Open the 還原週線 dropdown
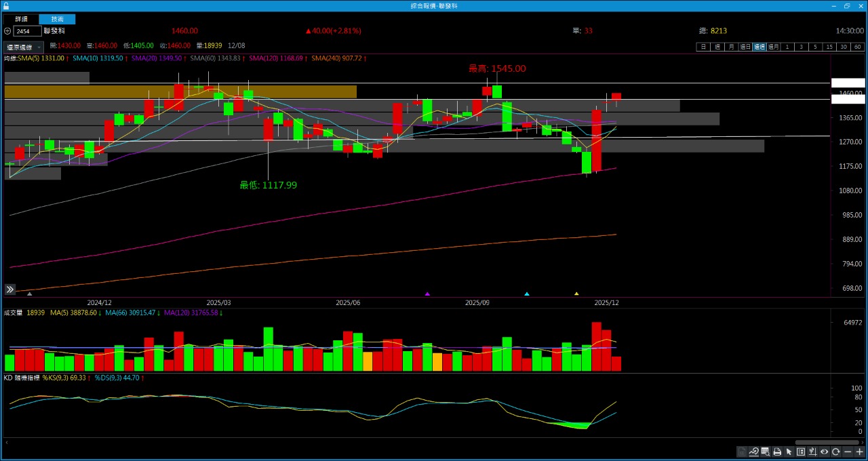The width and height of the screenshot is (868, 461). tap(24, 47)
